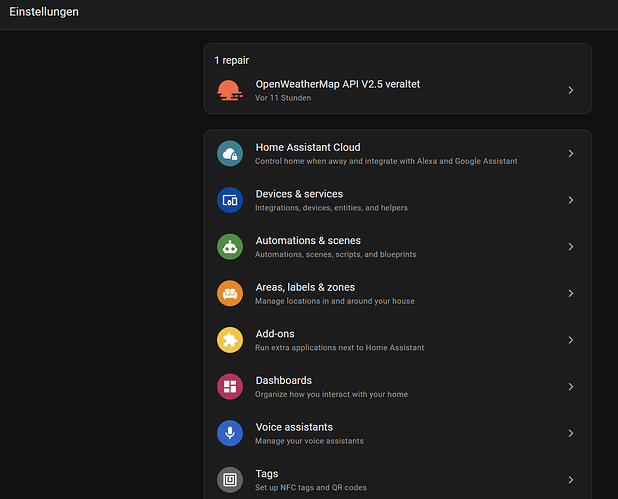
Task: Click the Einstellungen page title
Action: pos(44,12)
